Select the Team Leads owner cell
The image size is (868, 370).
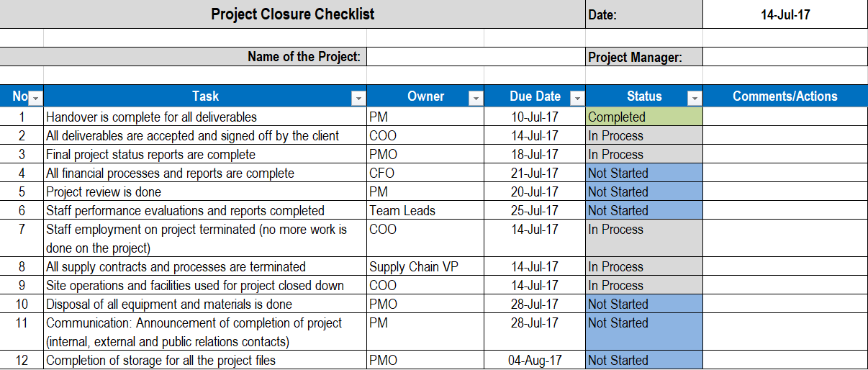coord(425,210)
